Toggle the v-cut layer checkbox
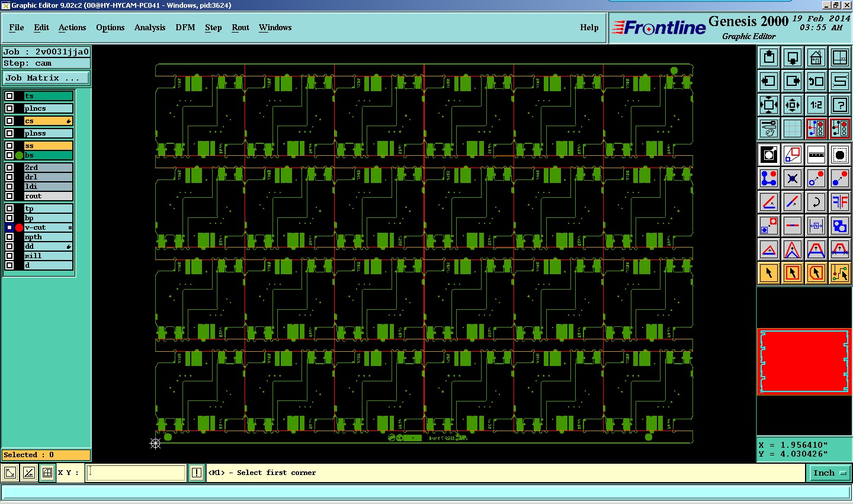Viewport: 853px width, 504px height. tap(9, 227)
